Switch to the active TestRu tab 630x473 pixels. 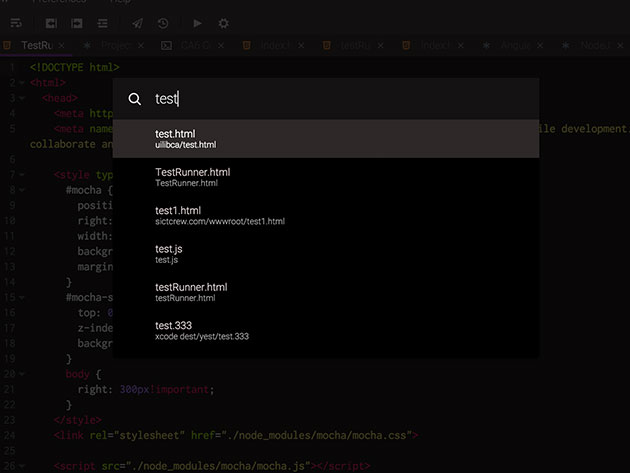coord(37,45)
